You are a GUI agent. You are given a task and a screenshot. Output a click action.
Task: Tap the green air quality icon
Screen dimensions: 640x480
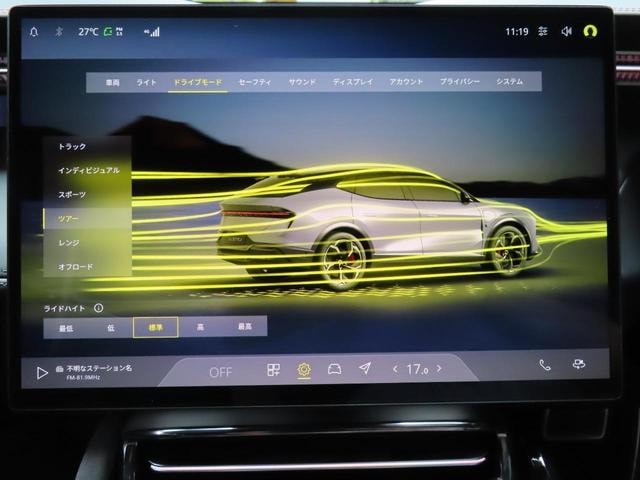(x=108, y=31)
